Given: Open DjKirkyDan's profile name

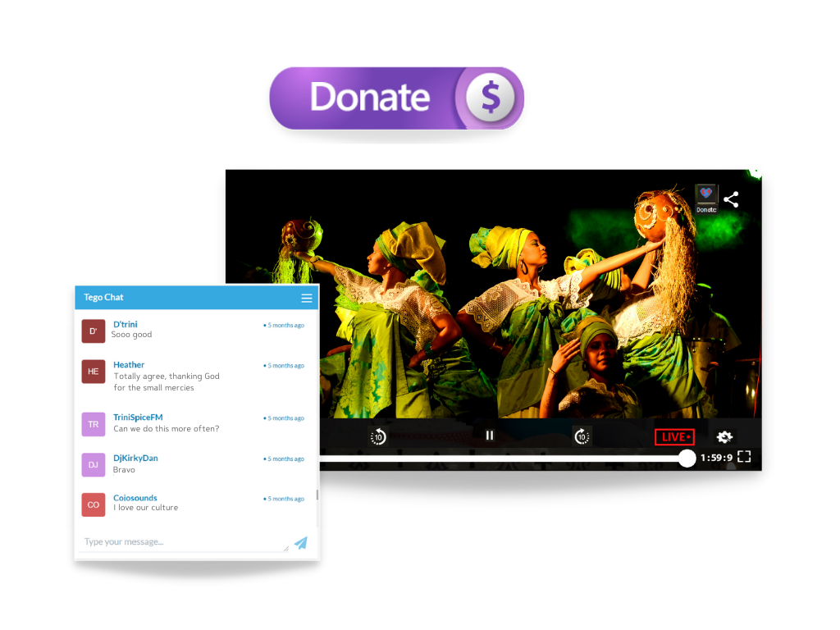Looking at the screenshot, I should coord(135,458).
